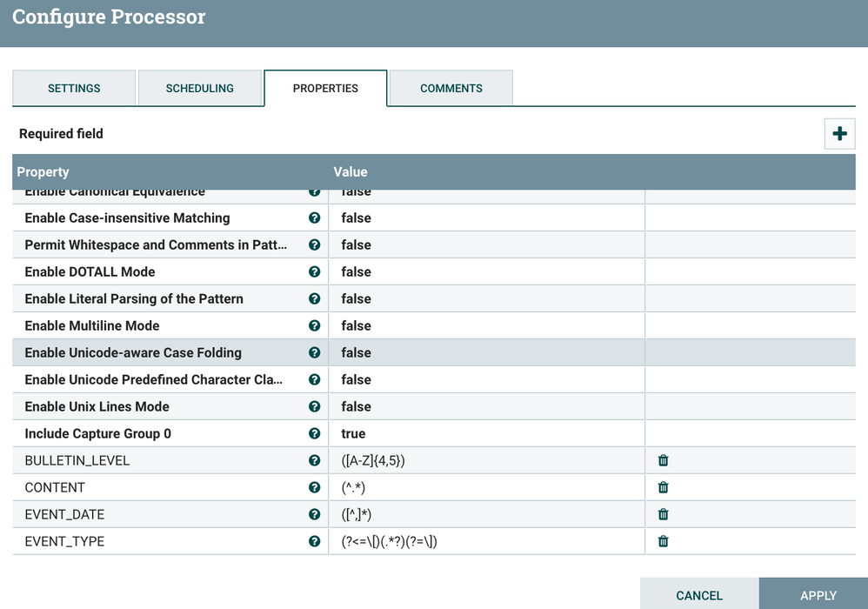Open the Scheduling tab
This screenshot has width=868, height=609.
coord(200,89)
